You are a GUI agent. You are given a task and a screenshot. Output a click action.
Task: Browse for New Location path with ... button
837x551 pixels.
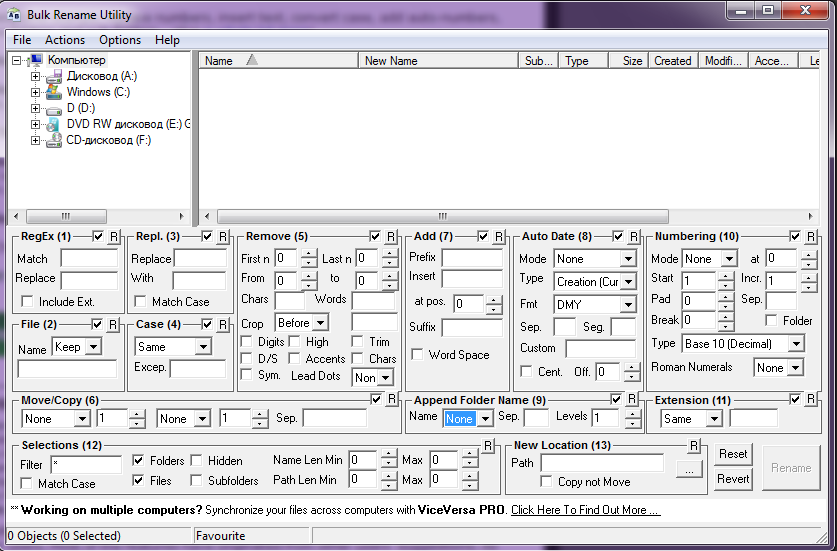point(689,469)
